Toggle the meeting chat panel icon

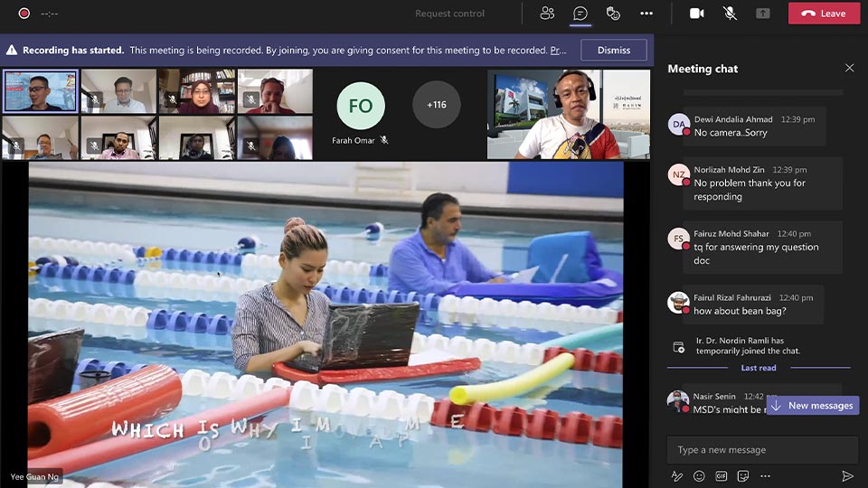click(580, 14)
